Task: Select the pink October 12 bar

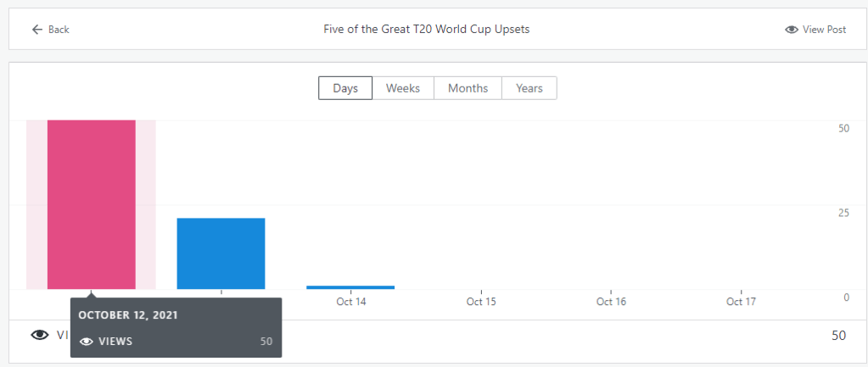Action: [91, 203]
